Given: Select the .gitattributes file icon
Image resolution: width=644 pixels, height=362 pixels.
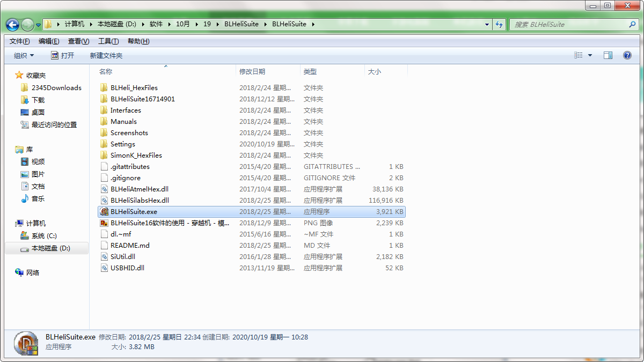Looking at the screenshot, I should [105, 166].
